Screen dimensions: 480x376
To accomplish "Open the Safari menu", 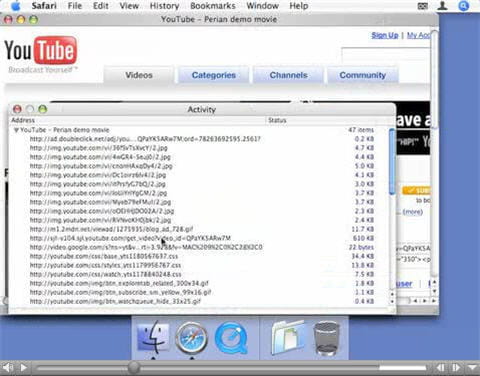I will point(44,6).
